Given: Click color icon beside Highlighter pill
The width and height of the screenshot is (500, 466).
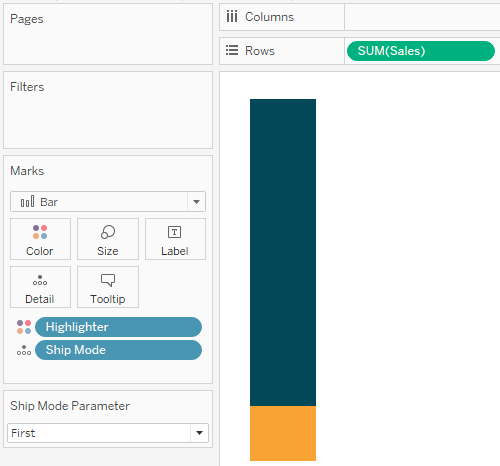Looking at the screenshot, I should click(x=24, y=327).
